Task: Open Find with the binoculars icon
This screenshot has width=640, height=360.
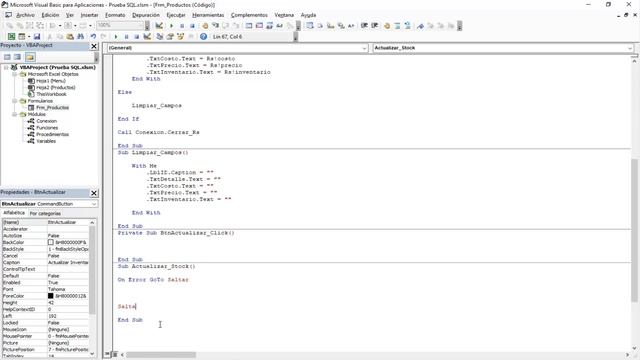Action: tap(80, 36)
